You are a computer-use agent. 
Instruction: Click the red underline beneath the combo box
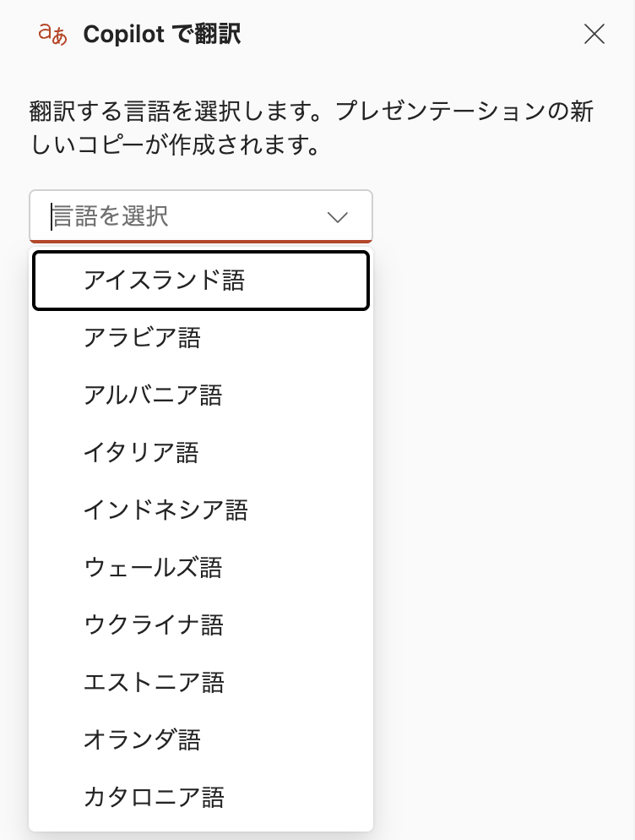(201, 242)
